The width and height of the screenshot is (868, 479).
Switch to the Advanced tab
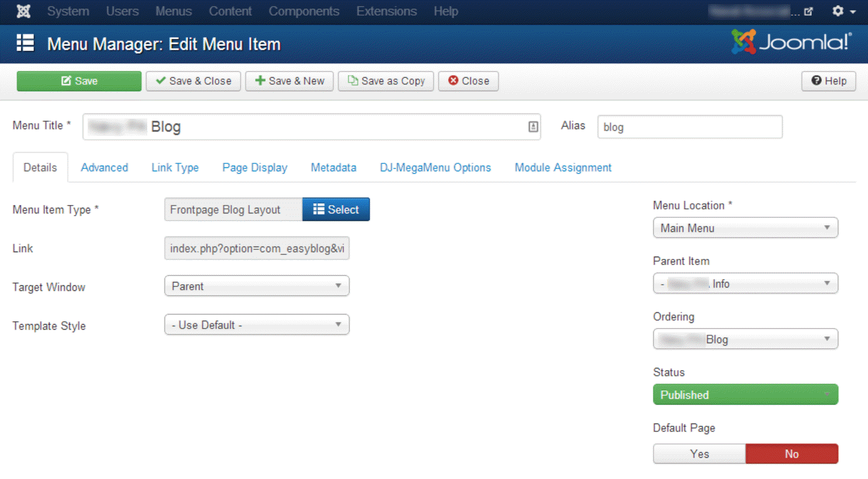pyautogui.click(x=104, y=167)
